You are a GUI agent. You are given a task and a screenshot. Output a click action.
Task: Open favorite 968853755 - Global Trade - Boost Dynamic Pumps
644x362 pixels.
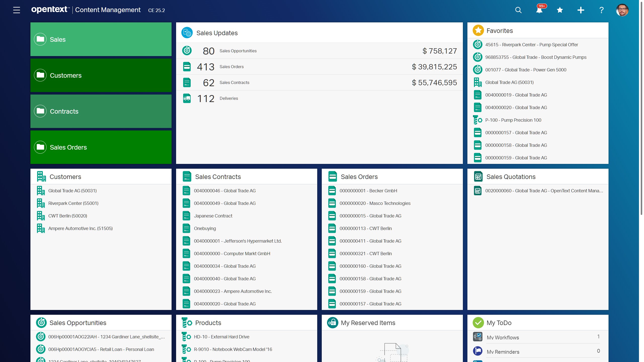click(538, 57)
